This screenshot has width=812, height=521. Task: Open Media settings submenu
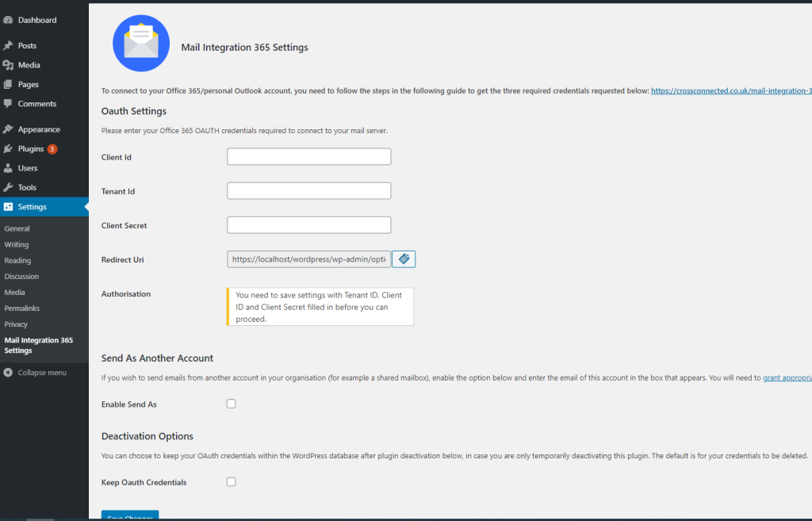coord(14,293)
